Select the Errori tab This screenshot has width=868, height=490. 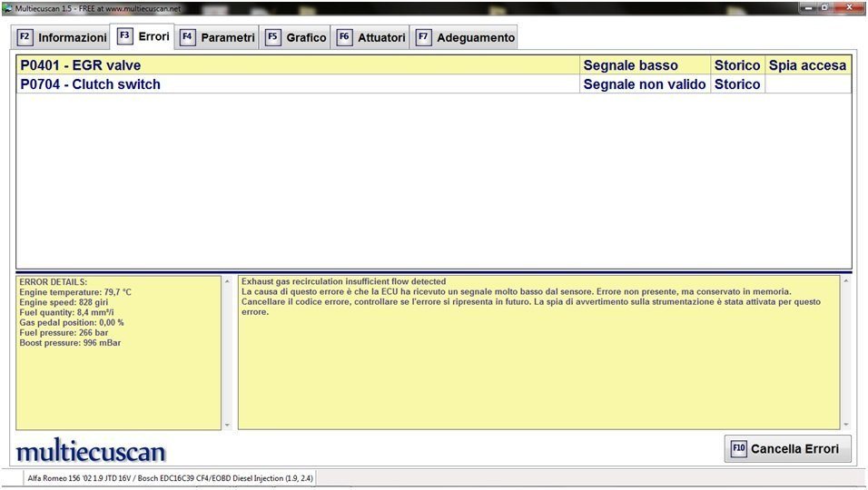(143, 36)
